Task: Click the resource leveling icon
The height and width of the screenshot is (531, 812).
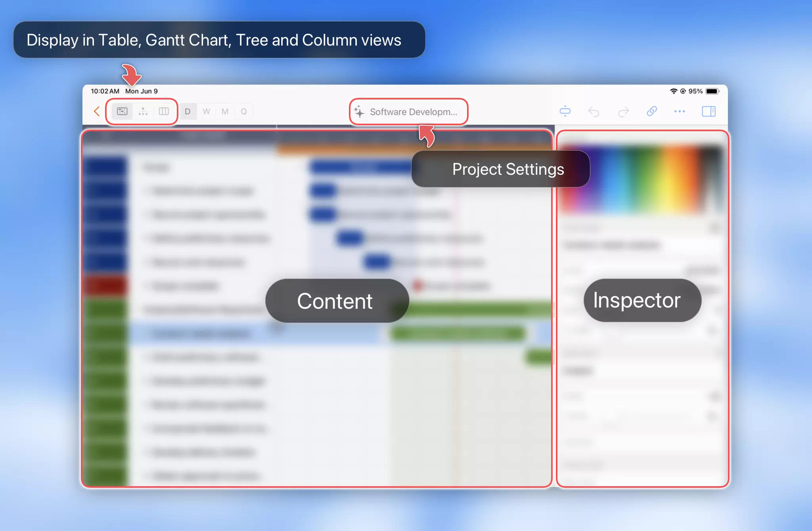Action: pyautogui.click(x=566, y=111)
